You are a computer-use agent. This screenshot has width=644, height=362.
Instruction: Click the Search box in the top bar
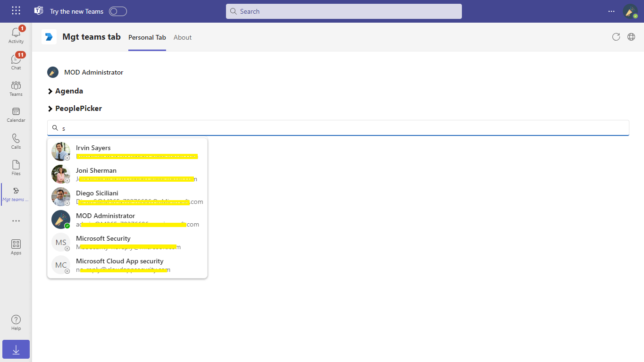pos(344,11)
